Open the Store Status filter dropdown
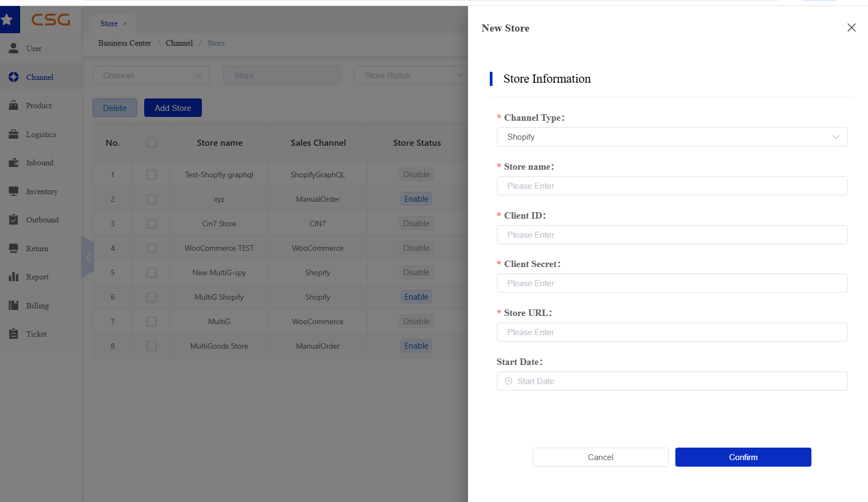The width and height of the screenshot is (868, 502). [411, 76]
